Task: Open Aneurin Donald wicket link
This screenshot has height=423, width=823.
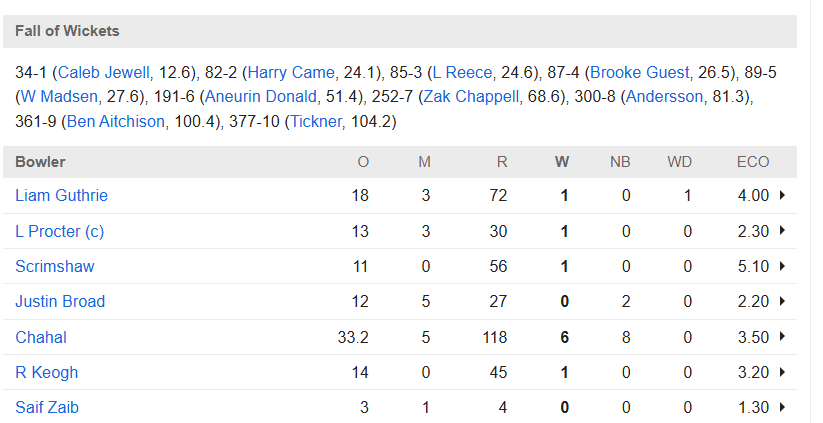Action: coord(261,97)
